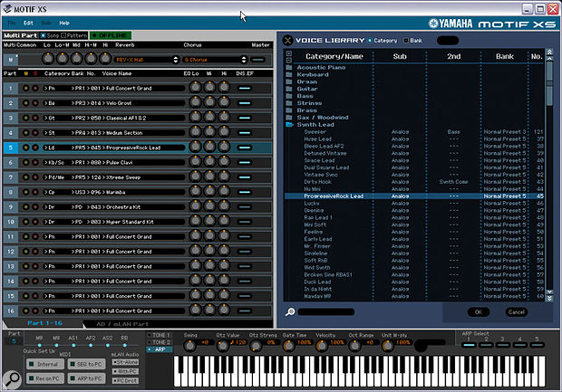The width and height of the screenshot is (562, 392).
Task: Select the ARP tab
Action: pyautogui.click(x=160, y=349)
